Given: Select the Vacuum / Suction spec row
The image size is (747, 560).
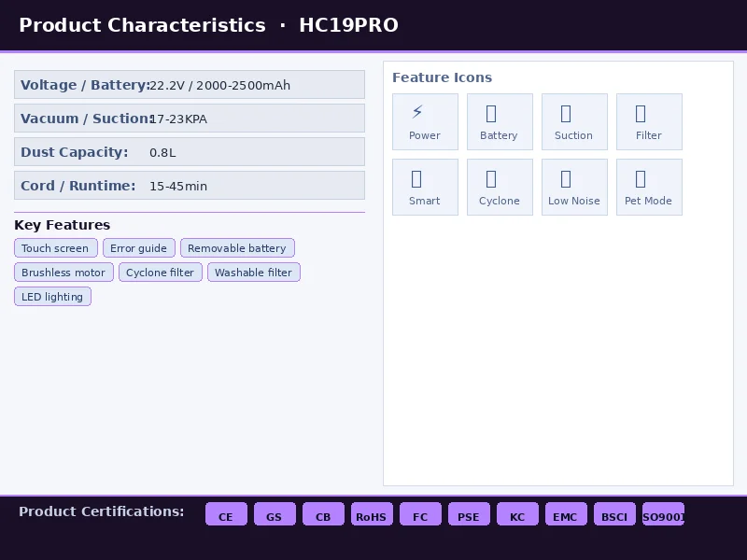Looking at the screenshot, I should 190,119.
